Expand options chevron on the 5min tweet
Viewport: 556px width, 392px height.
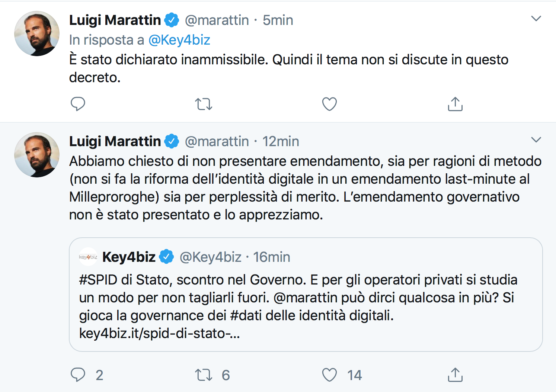(x=536, y=19)
